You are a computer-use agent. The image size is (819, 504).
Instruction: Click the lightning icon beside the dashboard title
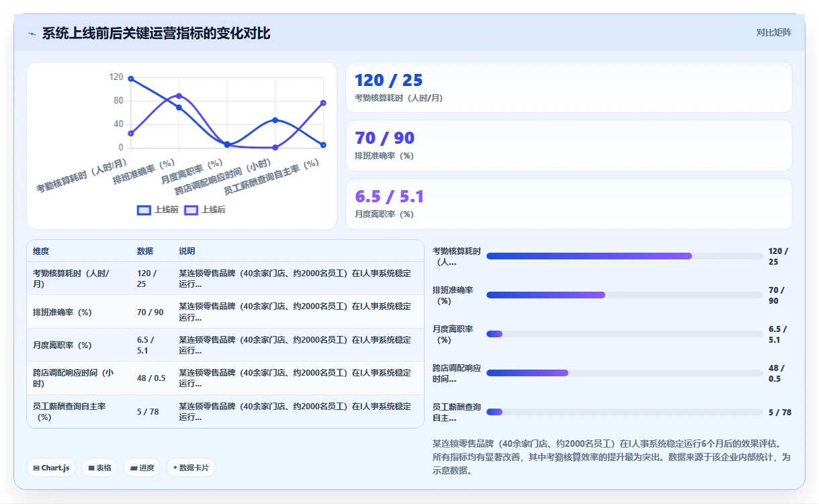[32, 34]
